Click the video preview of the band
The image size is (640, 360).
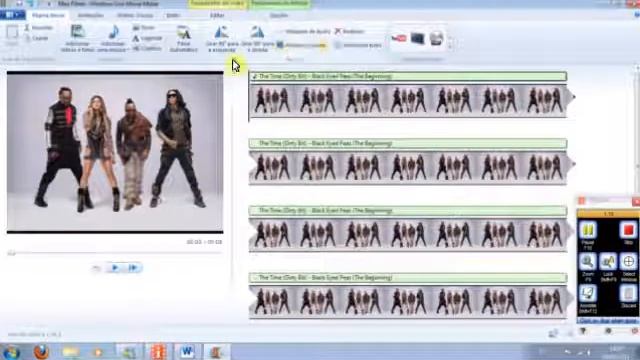tap(115, 152)
